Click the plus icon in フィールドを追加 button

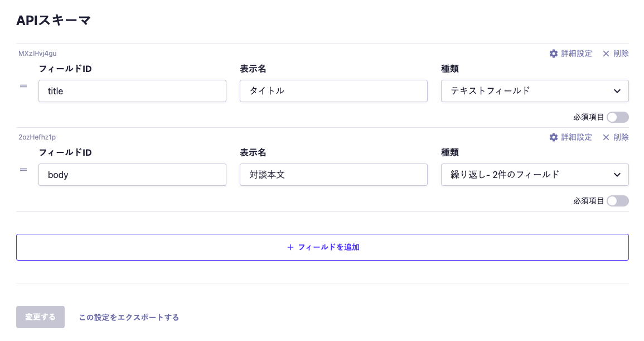pyautogui.click(x=290, y=247)
